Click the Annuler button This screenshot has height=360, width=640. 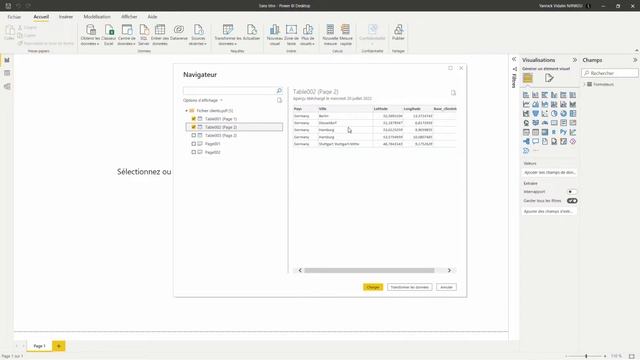click(446, 287)
